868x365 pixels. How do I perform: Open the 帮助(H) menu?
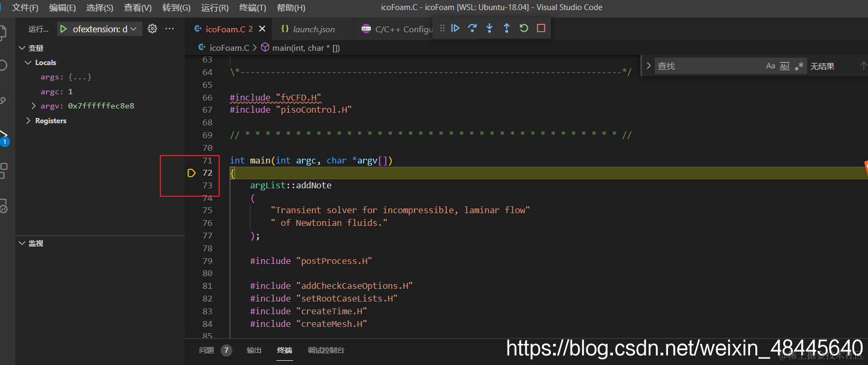tap(291, 7)
